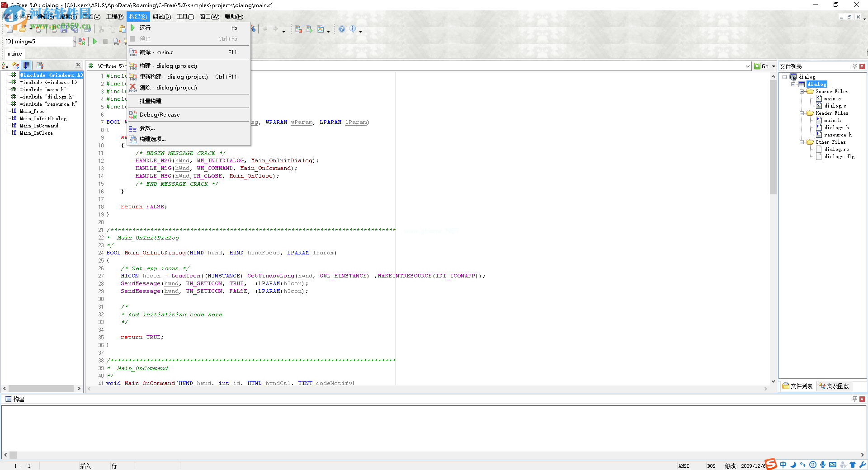The width and height of the screenshot is (868, 470).
Task: Collapse the Source Files folder
Action: point(802,91)
